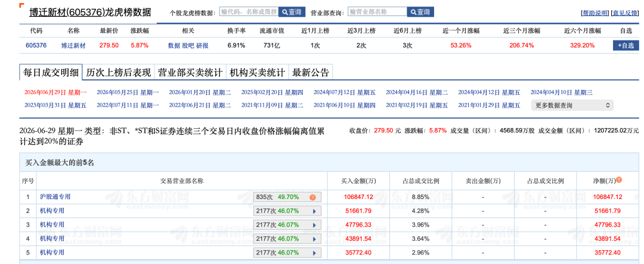This screenshot has width=644, height=264.
Task: Open 机构专用 link in row 4
Action: coord(52,238)
